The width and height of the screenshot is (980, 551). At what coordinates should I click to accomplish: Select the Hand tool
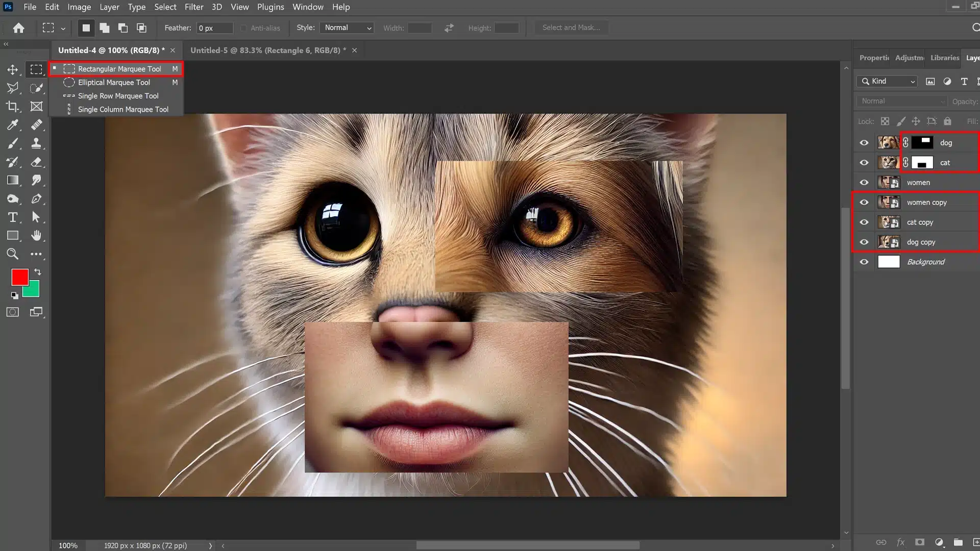36,236
